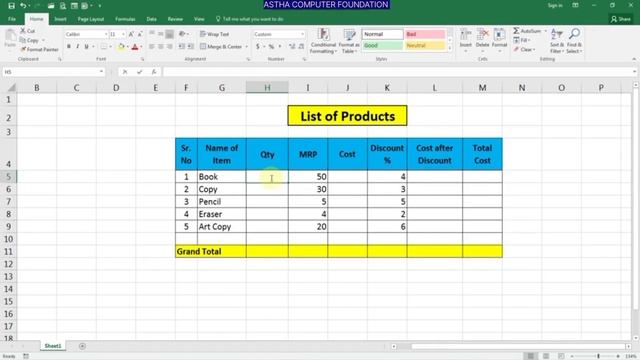
Task: Click the Share button
Action: (621, 19)
